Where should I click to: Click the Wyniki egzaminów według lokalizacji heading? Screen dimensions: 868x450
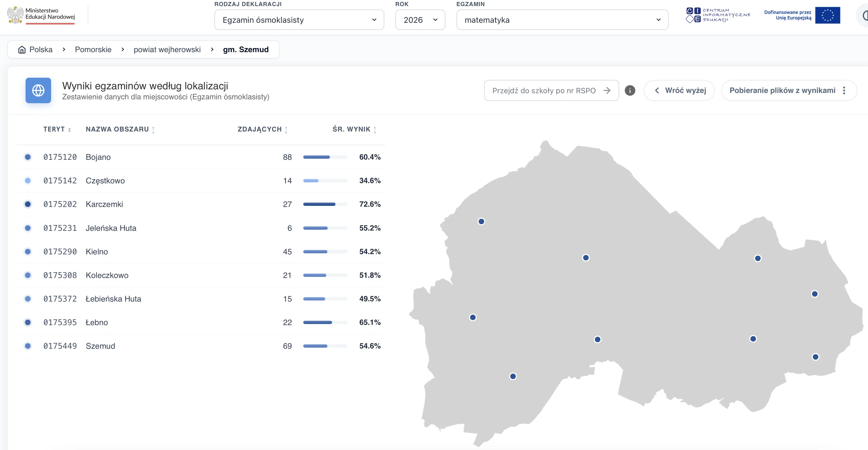[x=145, y=86]
